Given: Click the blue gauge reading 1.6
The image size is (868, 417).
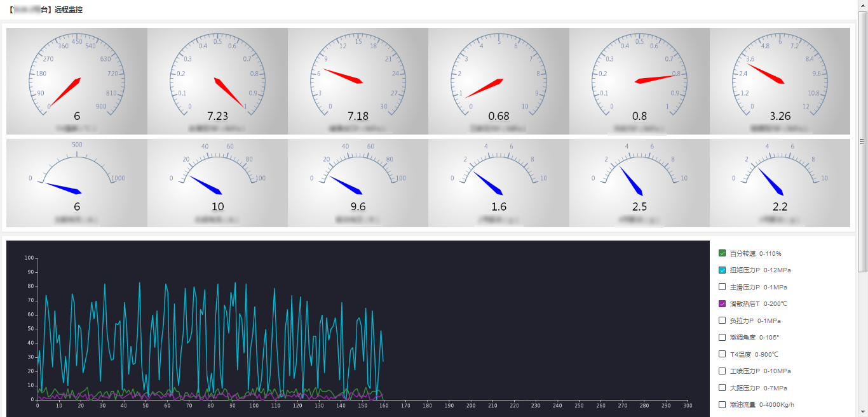Looking at the screenshot, I should (499, 183).
